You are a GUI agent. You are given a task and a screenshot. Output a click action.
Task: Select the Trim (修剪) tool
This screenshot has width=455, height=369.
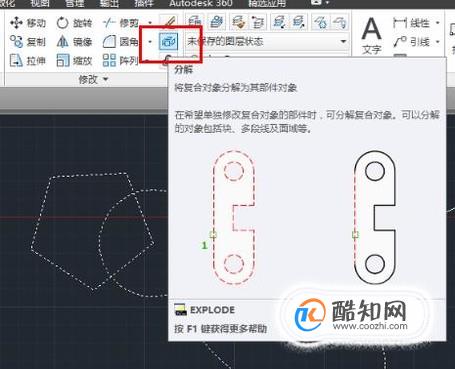120,23
